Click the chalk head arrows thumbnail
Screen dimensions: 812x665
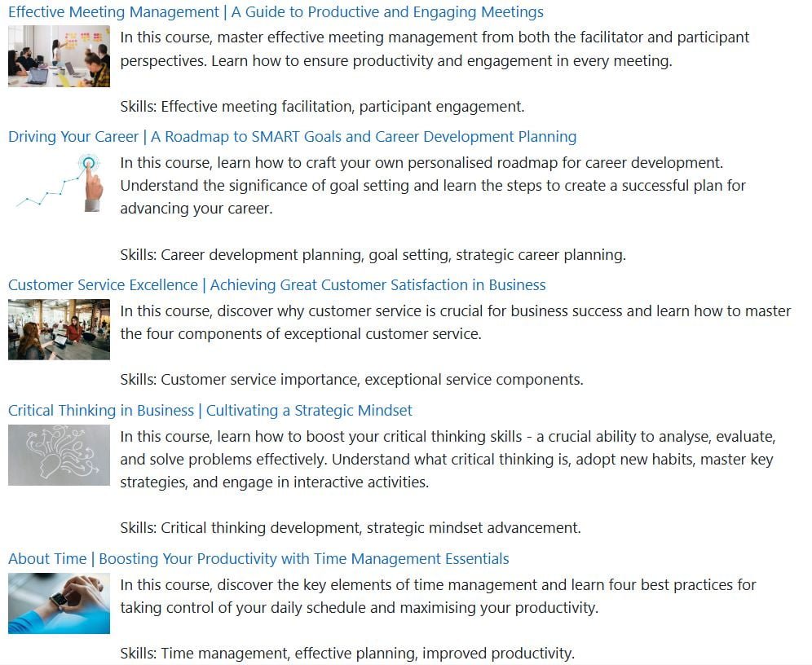tap(59, 456)
